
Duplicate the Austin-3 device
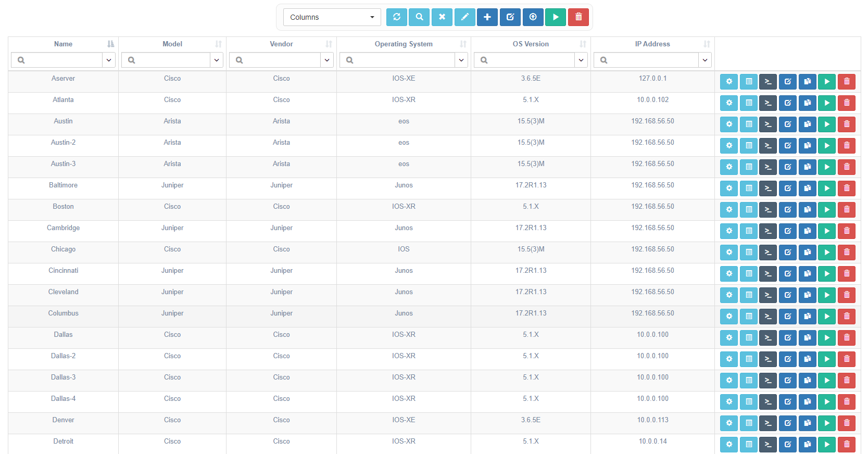[x=808, y=167]
